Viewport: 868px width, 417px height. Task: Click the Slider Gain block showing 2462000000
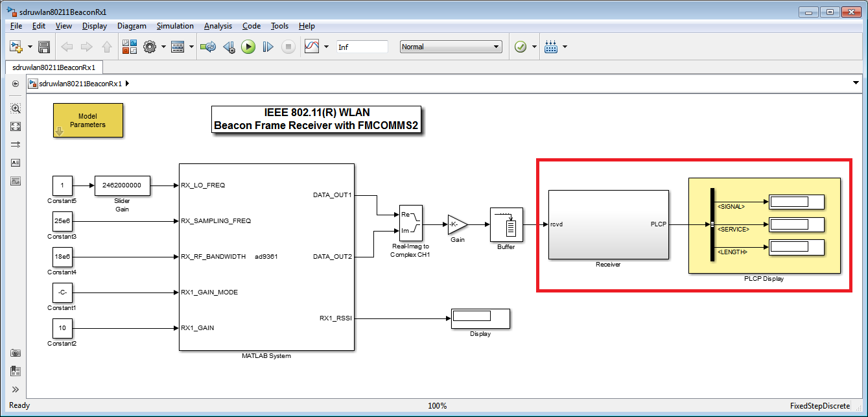122,185
